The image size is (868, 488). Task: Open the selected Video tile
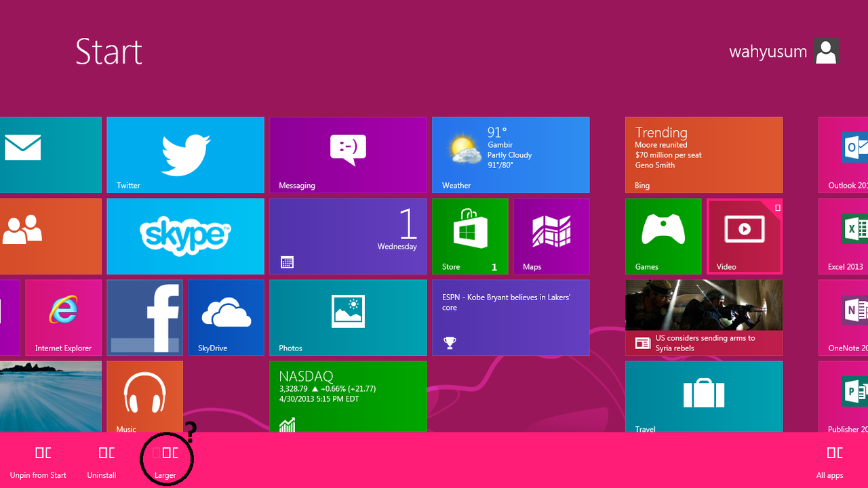click(x=745, y=237)
